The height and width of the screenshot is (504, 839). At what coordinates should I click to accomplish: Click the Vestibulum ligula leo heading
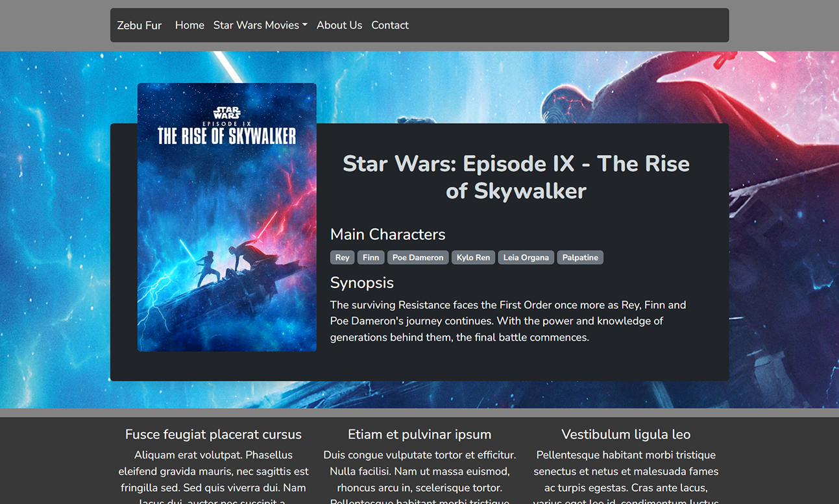[x=626, y=435]
